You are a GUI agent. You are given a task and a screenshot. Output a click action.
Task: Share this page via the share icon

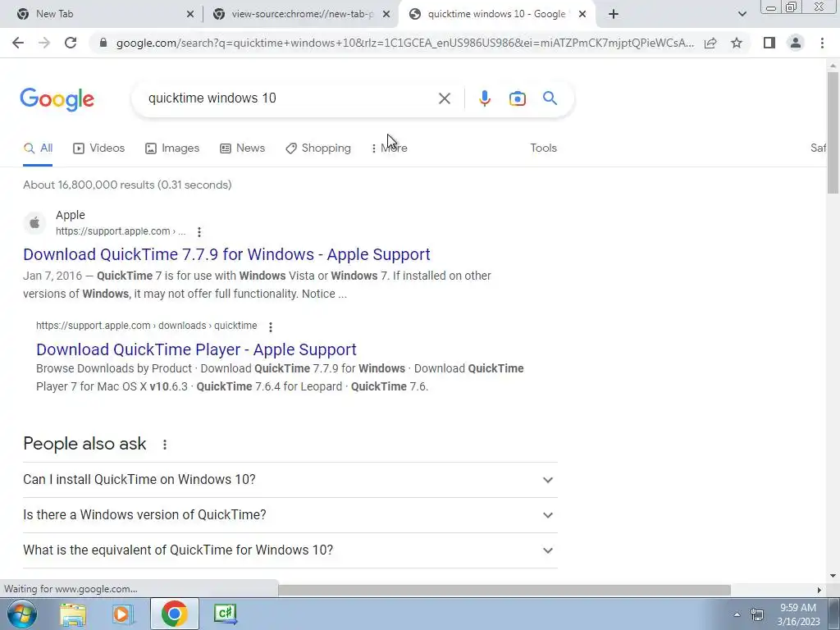[x=710, y=43]
